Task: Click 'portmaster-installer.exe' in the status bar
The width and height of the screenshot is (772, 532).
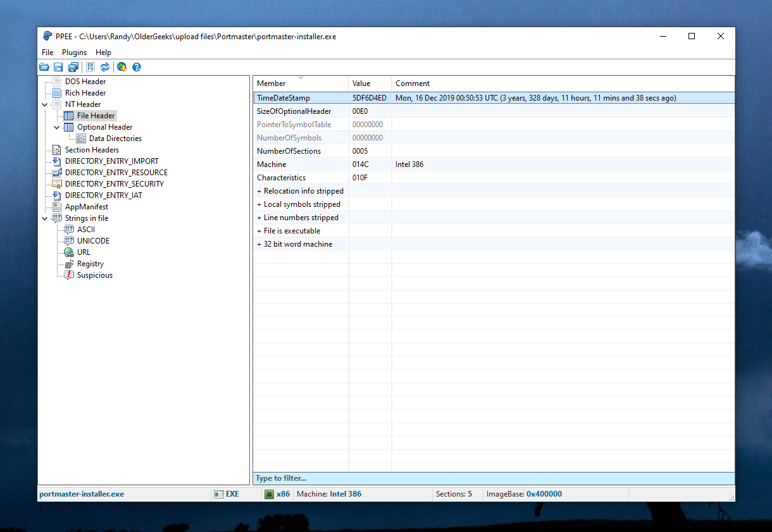Action: coord(82,494)
